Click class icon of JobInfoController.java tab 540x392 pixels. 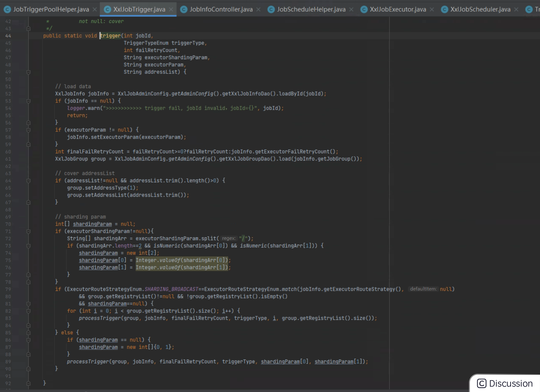pyautogui.click(x=184, y=9)
